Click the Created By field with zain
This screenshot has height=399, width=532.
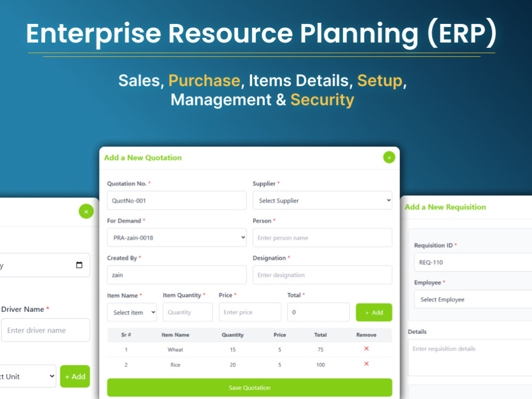point(177,275)
